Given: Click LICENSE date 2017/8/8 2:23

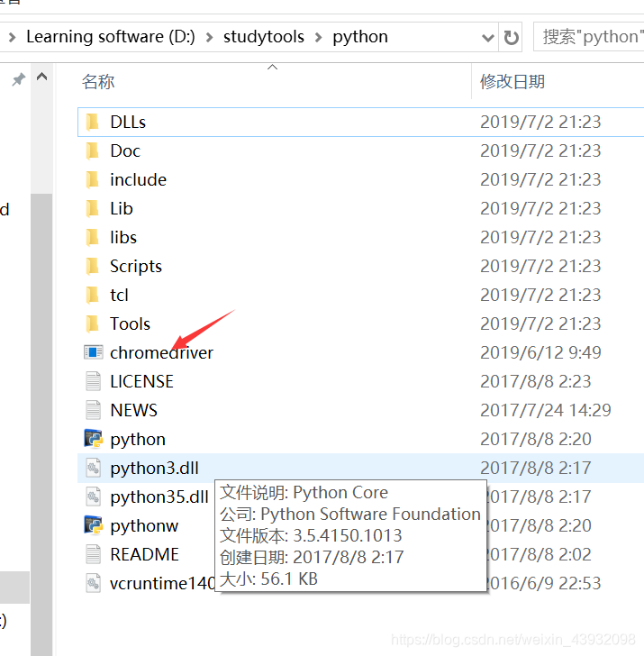Looking at the screenshot, I should 535,382.
